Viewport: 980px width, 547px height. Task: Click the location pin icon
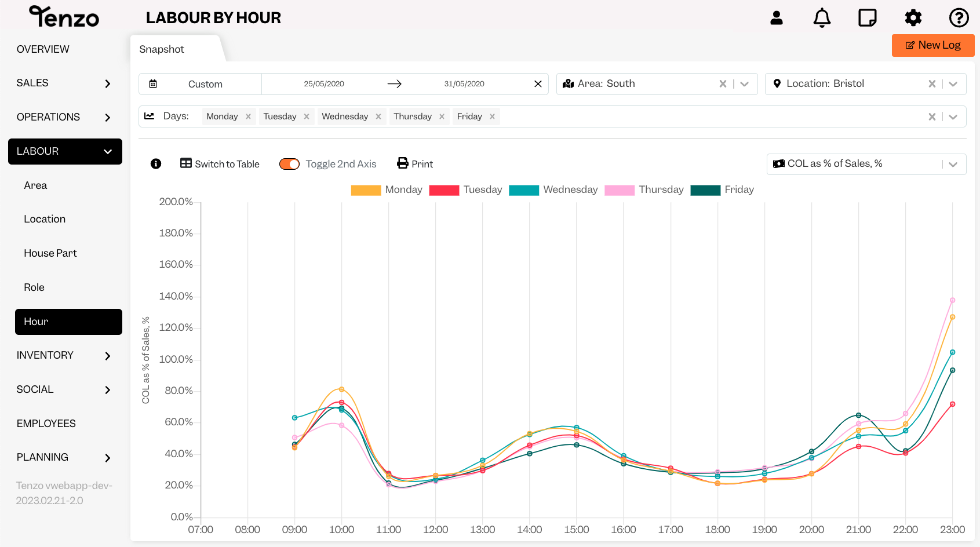pyautogui.click(x=777, y=84)
